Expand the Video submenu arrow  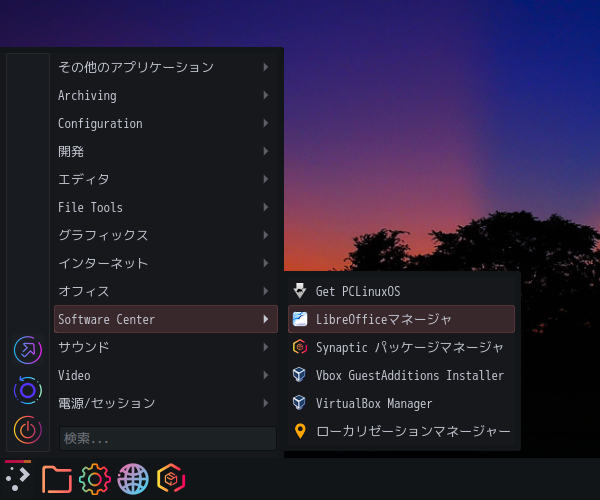click(266, 375)
